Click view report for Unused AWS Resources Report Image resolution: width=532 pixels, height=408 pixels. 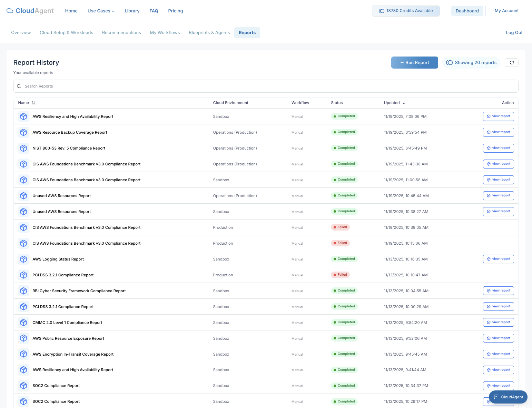click(x=499, y=195)
